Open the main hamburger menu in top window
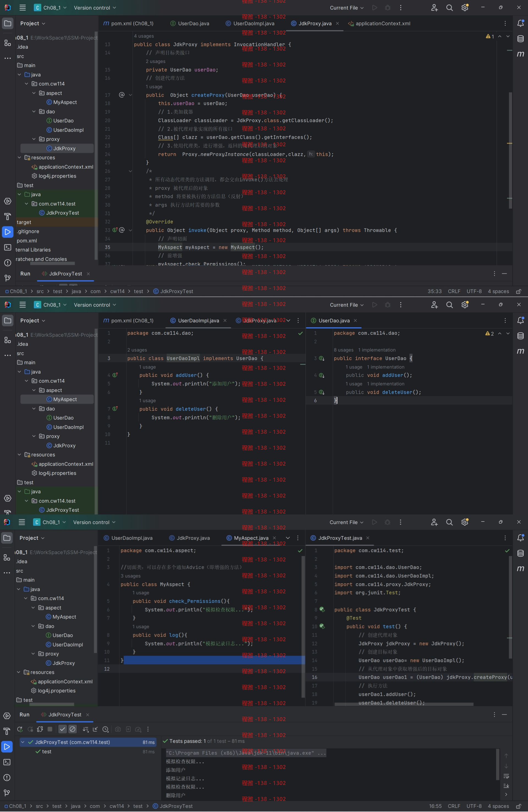 pos(23,7)
